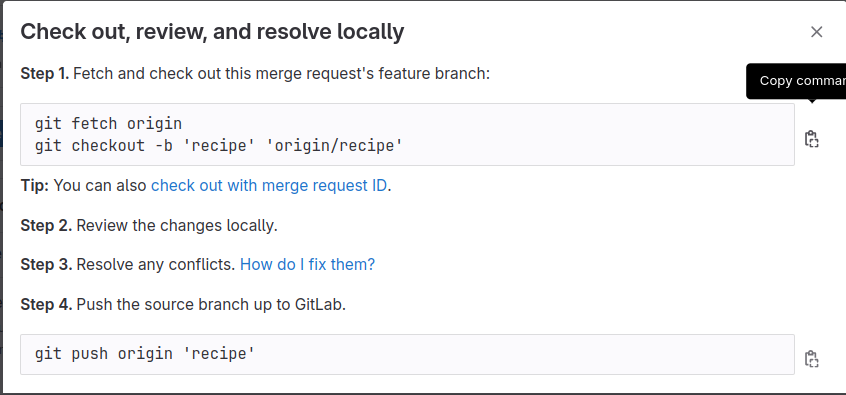Image resolution: width=846 pixels, height=395 pixels.
Task: Click the bold Step 1. label
Action: [45, 73]
